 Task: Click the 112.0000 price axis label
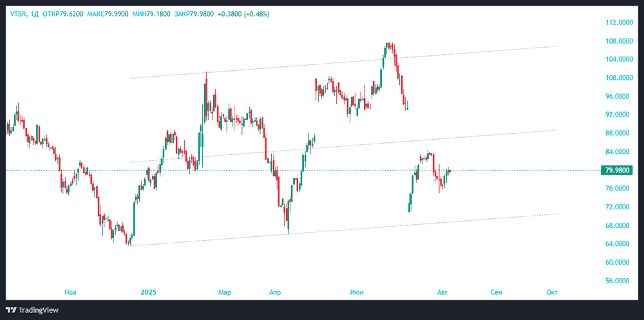point(617,23)
